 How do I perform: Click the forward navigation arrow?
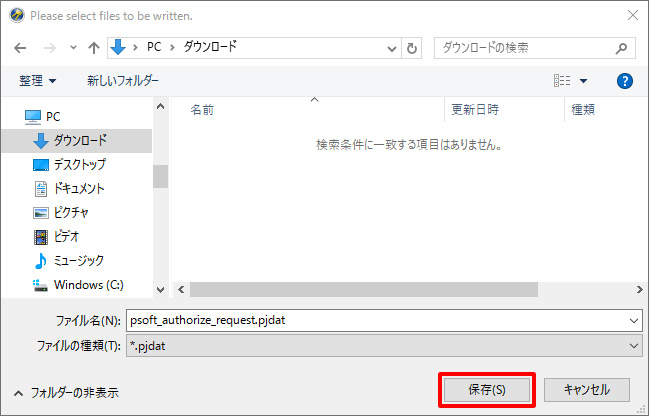click(49, 47)
